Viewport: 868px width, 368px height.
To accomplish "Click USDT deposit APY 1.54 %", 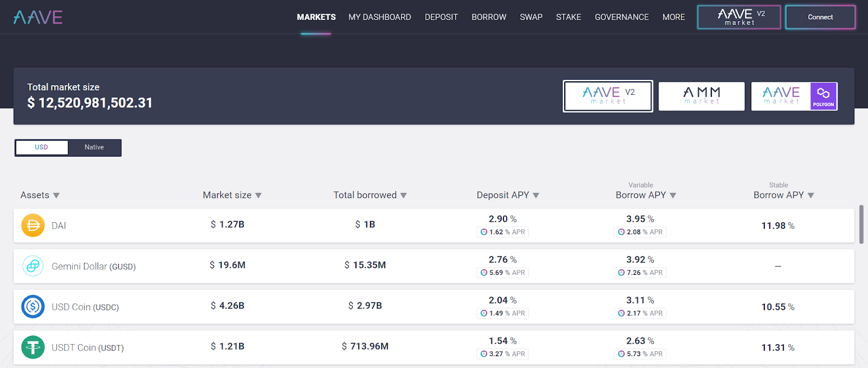I will tap(503, 341).
